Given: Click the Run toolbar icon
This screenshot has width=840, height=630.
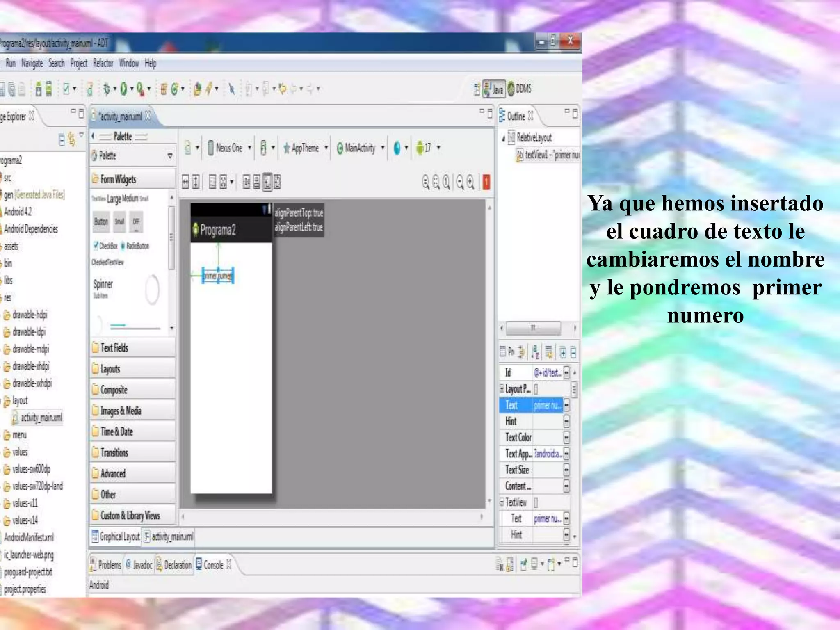Looking at the screenshot, I should (123, 89).
